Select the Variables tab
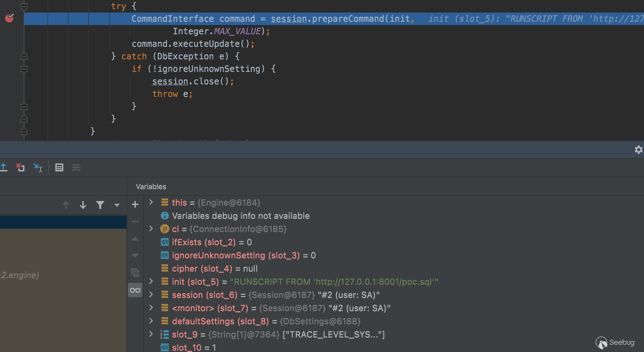 coord(151,187)
